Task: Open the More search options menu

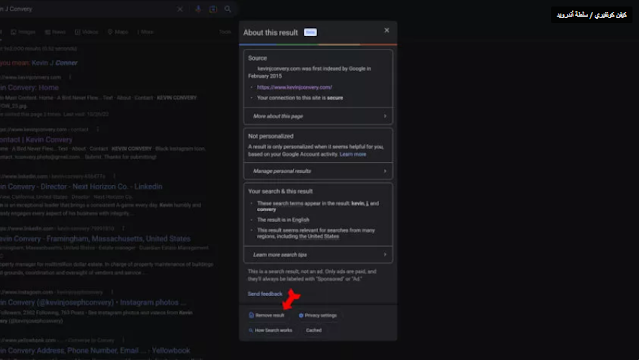Action: pyautogui.click(x=145, y=32)
